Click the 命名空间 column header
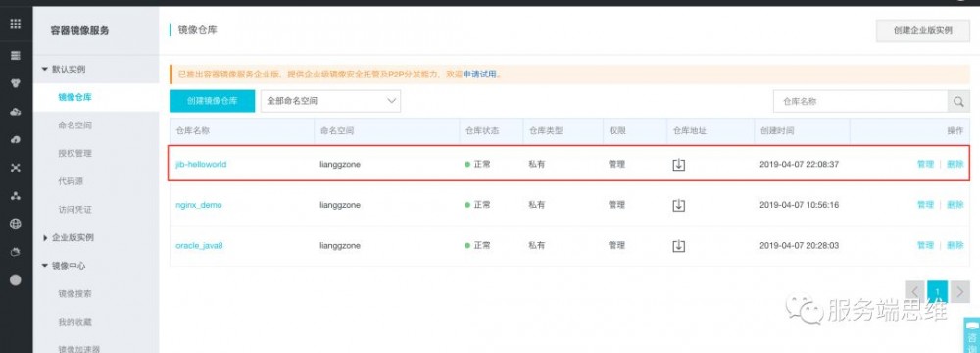 (x=337, y=131)
